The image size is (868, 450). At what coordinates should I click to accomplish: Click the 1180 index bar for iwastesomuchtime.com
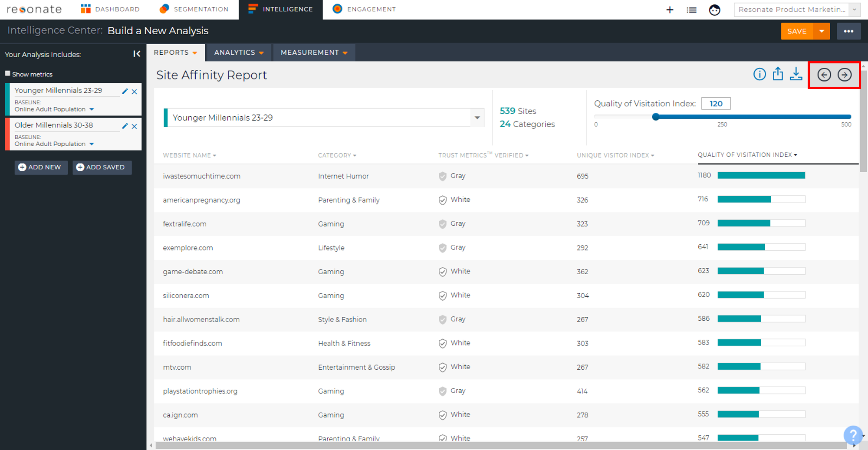(x=761, y=175)
